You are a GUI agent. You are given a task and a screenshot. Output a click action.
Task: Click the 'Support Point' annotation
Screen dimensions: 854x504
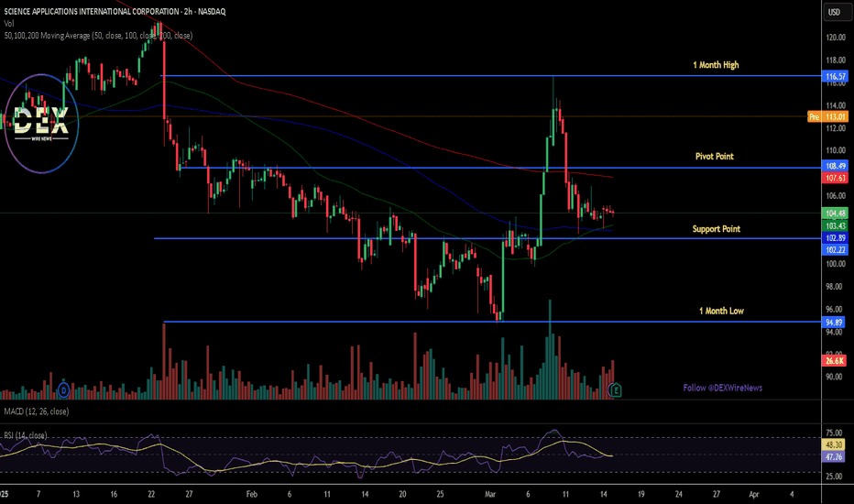pyautogui.click(x=717, y=229)
